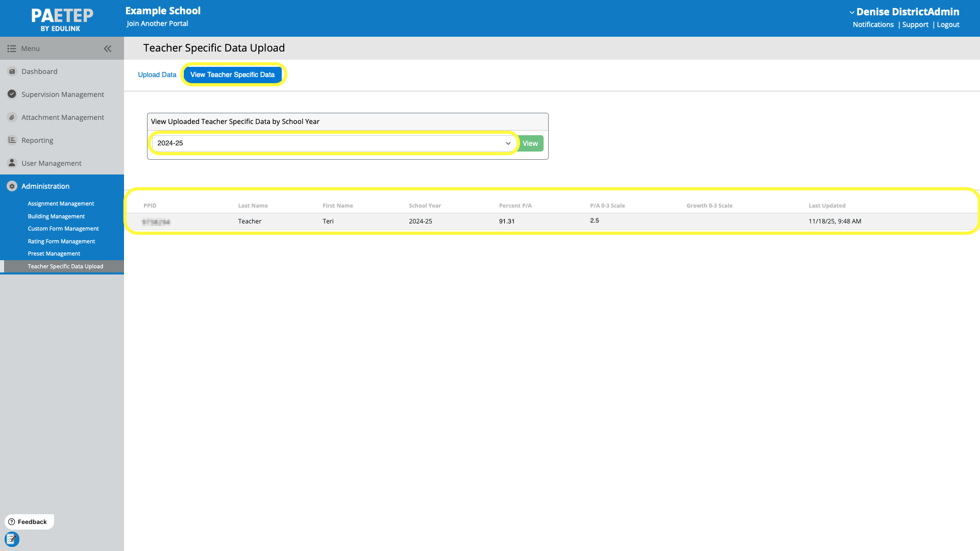Click the Denise DistrictAdmin user name
This screenshot has width=980, height=551.
point(908,12)
